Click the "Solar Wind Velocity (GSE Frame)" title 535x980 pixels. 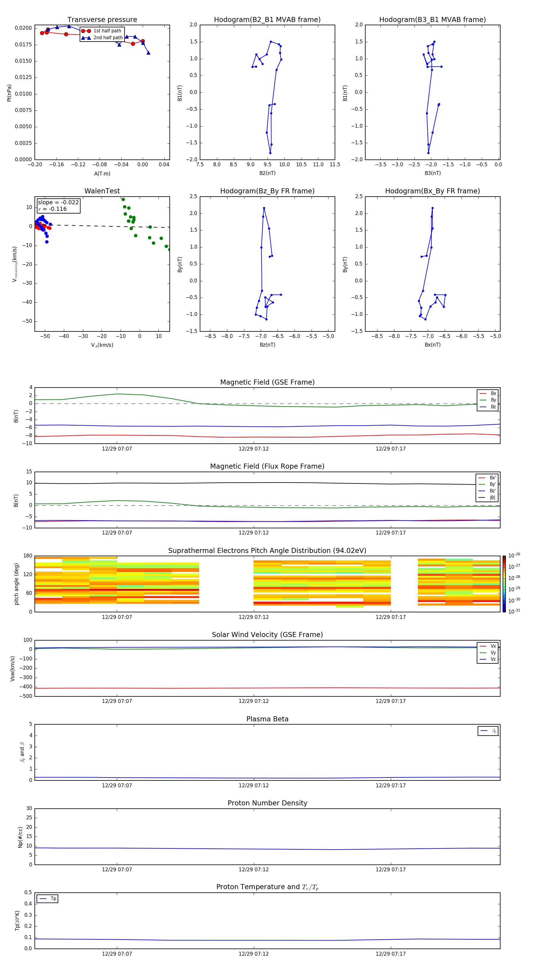267,635
